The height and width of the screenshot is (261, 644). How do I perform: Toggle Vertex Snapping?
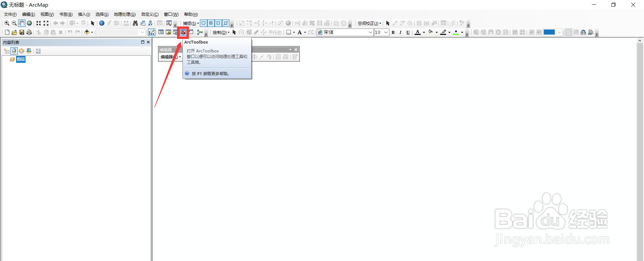pos(218,23)
